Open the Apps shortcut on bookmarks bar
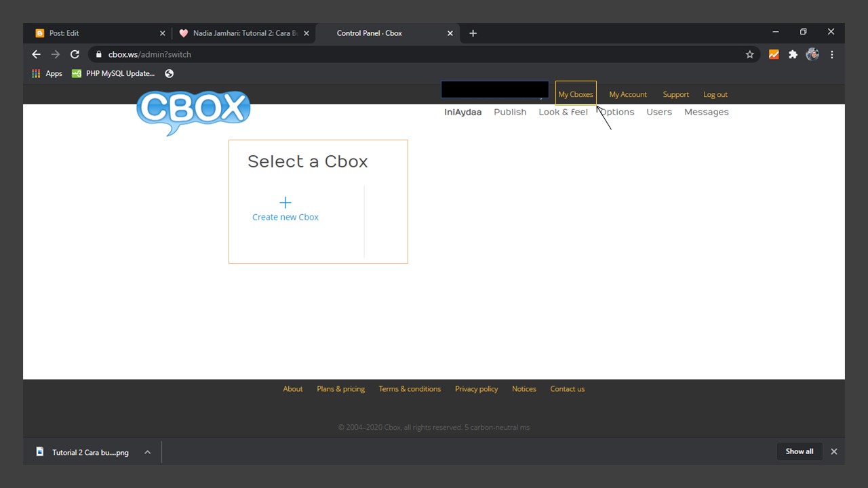This screenshot has height=488, width=868. pyautogui.click(x=46, y=73)
